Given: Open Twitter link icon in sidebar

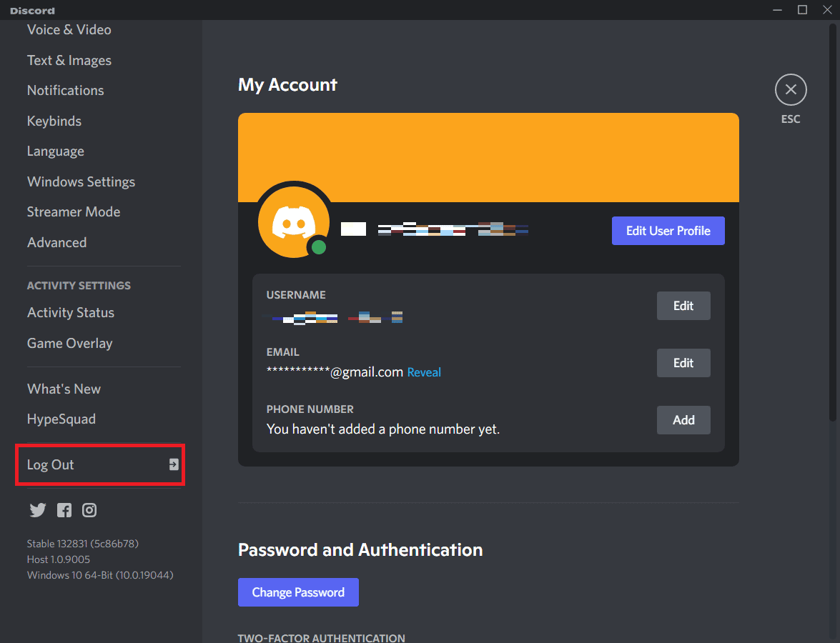Looking at the screenshot, I should pyautogui.click(x=37, y=510).
